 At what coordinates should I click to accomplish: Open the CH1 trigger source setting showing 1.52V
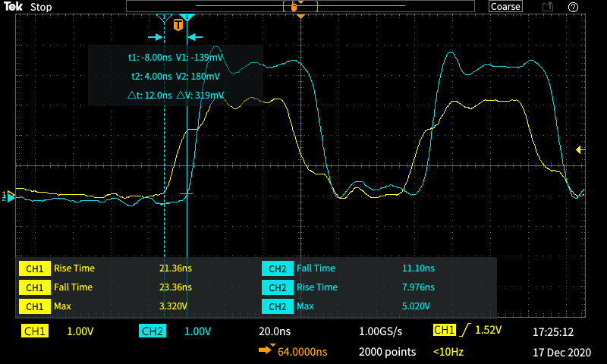[x=467, y=331]
